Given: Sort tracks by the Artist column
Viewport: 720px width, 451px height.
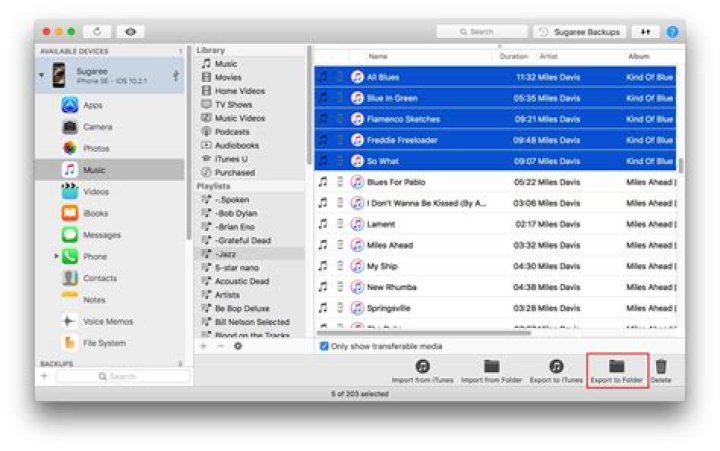Looking at the screenshot, I should (x=548, y=56).
